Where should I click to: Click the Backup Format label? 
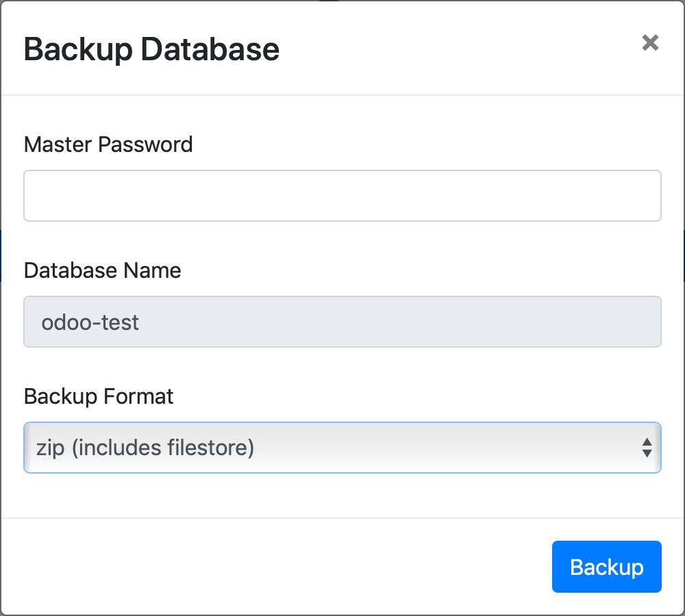pos(99,396)
